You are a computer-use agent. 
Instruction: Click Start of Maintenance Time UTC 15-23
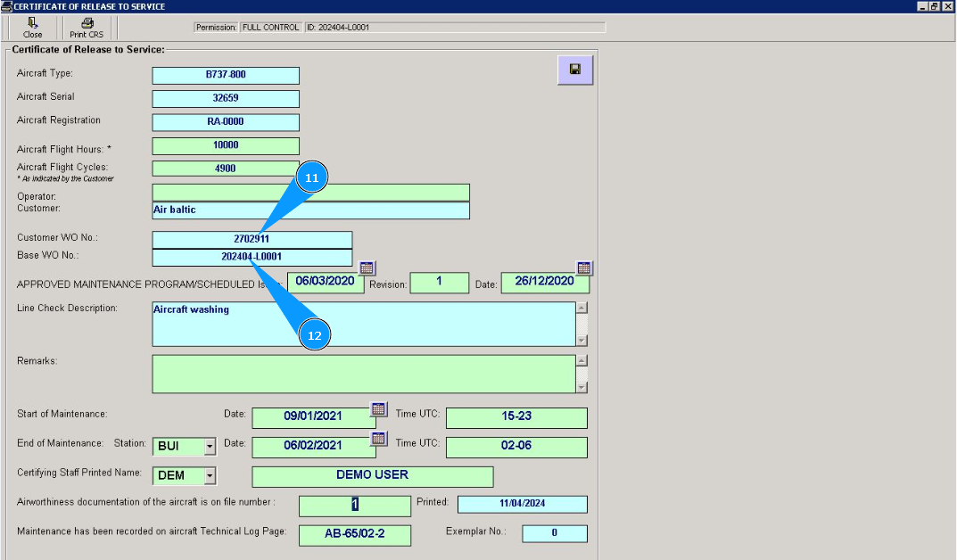pyautogui.click(x=517, y=417)
